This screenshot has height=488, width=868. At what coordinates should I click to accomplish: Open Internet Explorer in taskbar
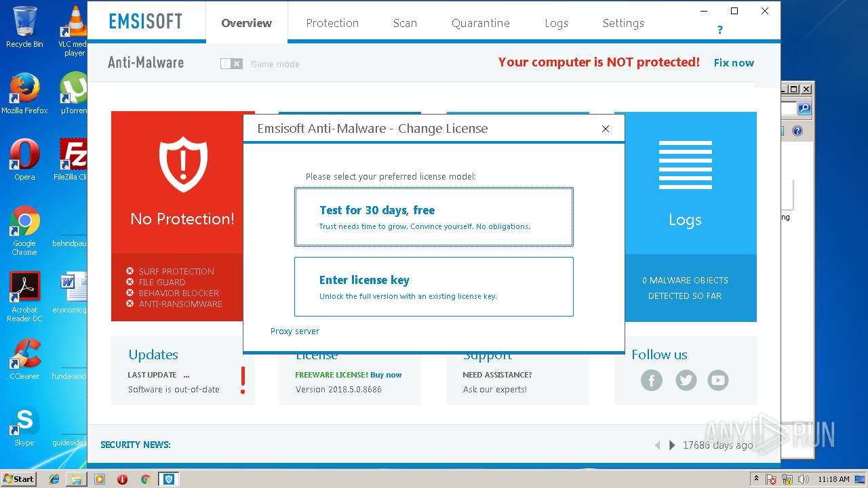click(x=54, y=479)
